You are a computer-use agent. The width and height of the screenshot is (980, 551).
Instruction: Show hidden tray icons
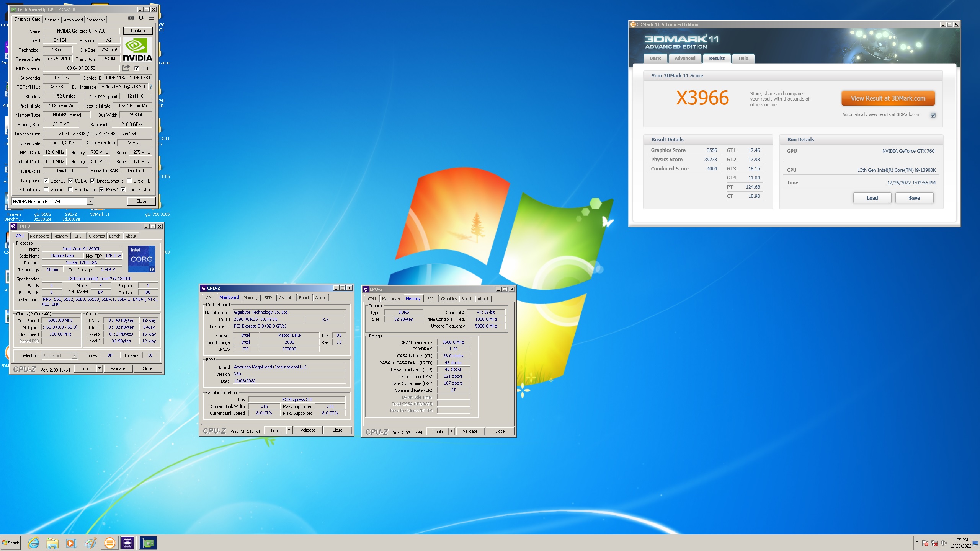point(917,543)
